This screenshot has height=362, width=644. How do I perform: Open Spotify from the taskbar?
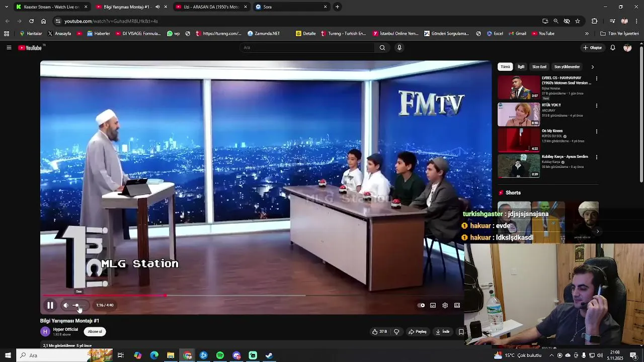(x=220, y=355)
